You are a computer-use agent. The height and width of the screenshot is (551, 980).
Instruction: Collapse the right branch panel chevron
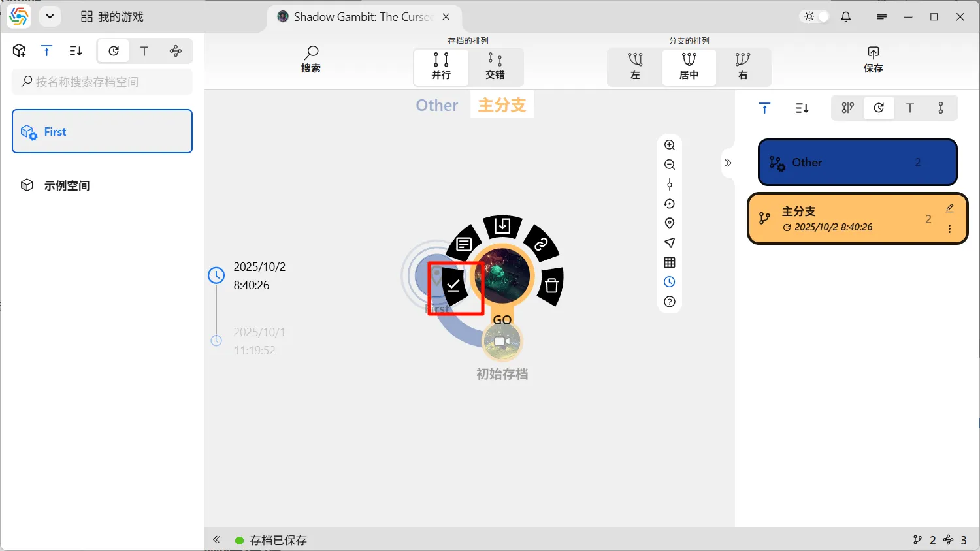728,163
